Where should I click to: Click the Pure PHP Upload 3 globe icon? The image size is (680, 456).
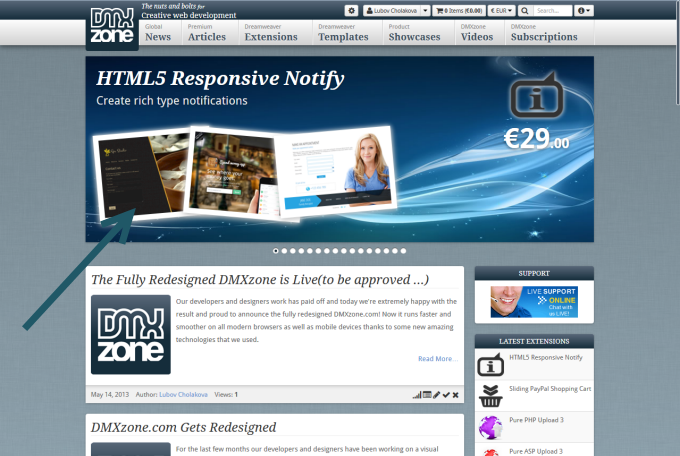(x=490, y=427)
